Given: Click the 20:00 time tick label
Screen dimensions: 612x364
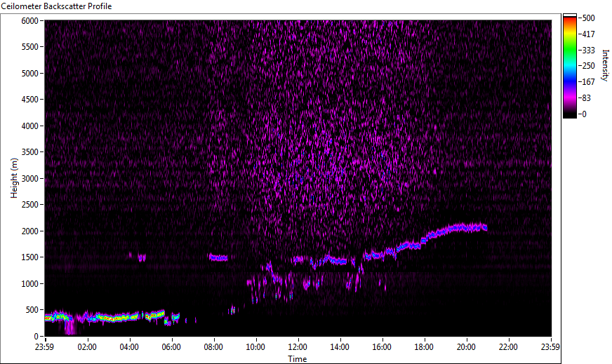Looking at the screenshot, I should [467, 347].
